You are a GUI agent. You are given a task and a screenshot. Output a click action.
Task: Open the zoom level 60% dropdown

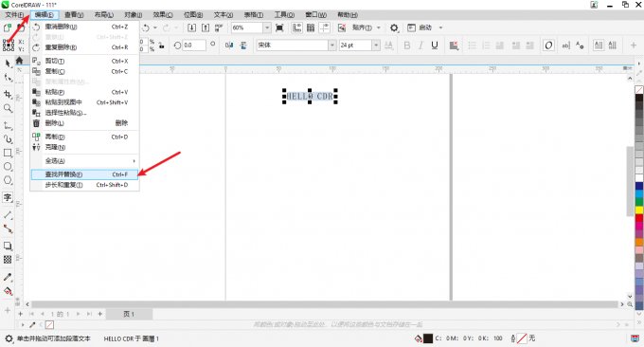pos(267,27)
